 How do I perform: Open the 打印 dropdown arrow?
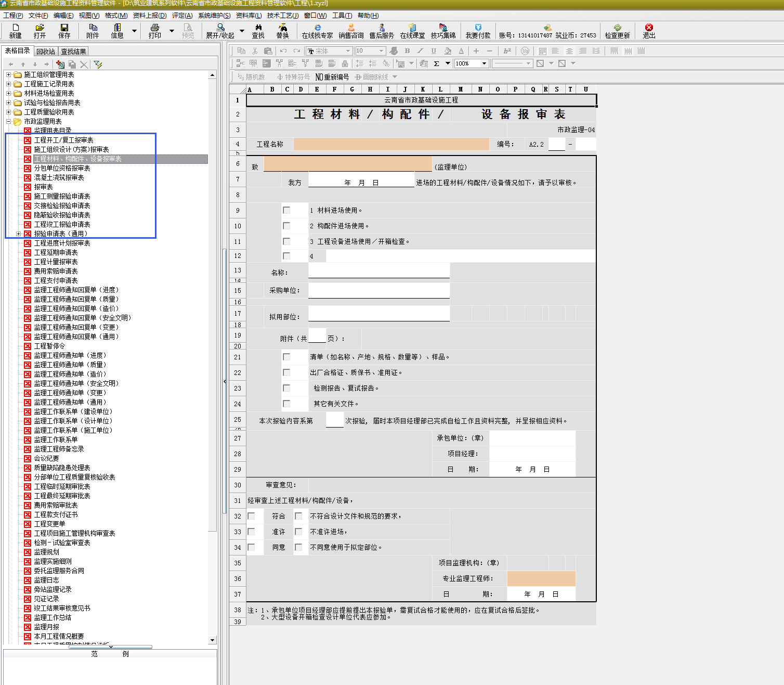[x=172, y=31]
